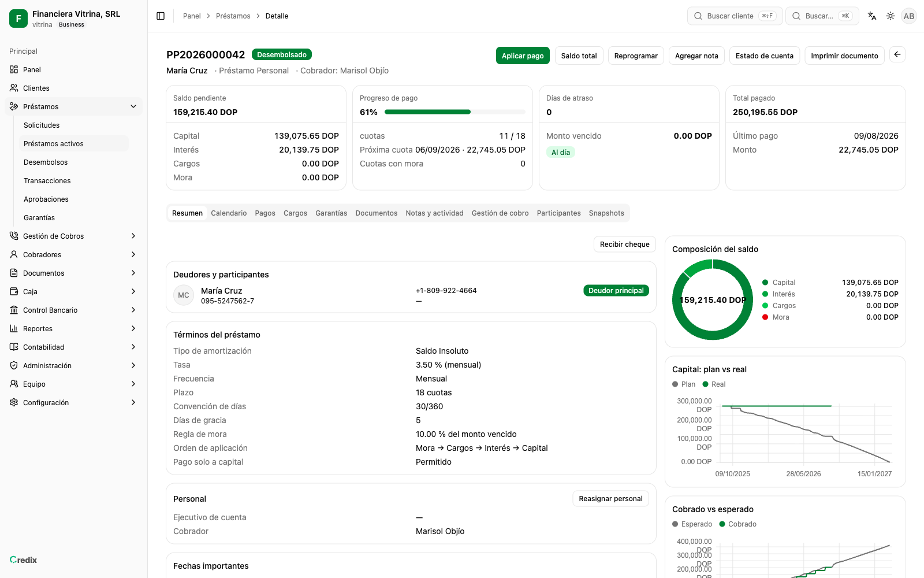
Task: Click the payment progress bar
Action: click(455, 112)
